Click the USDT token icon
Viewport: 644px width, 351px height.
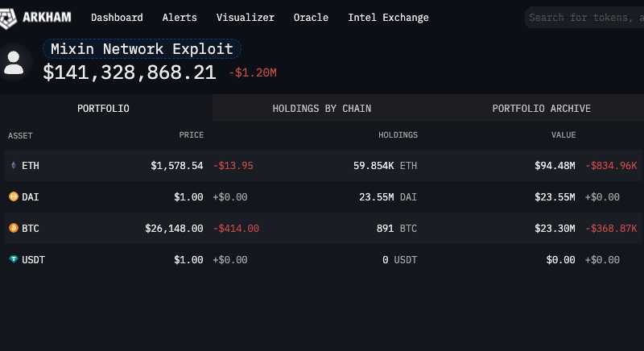point(13,260)
